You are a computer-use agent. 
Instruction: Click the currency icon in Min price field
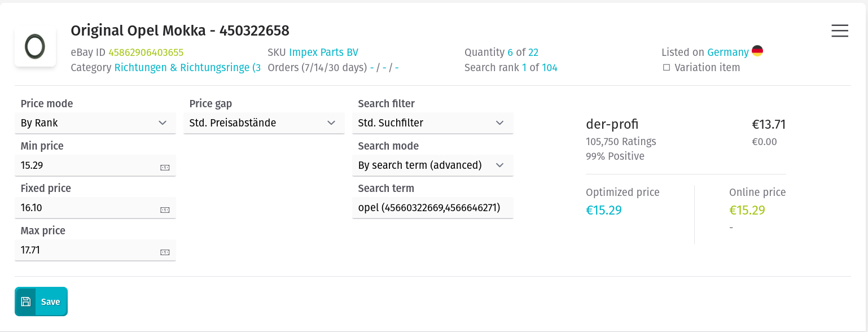(165, 168)
